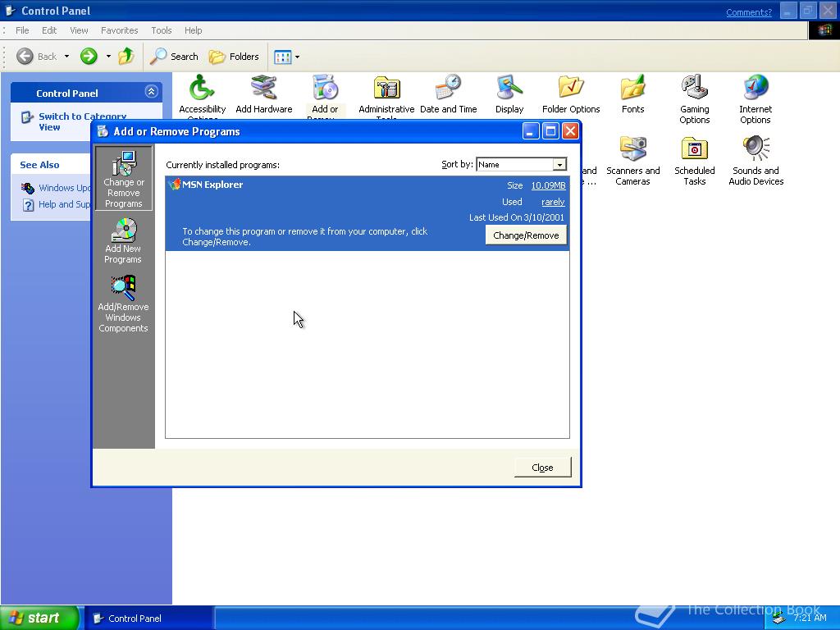Open the Views toolbar button
This screenshot has height=630, width=840.
[x=283, y=57]
